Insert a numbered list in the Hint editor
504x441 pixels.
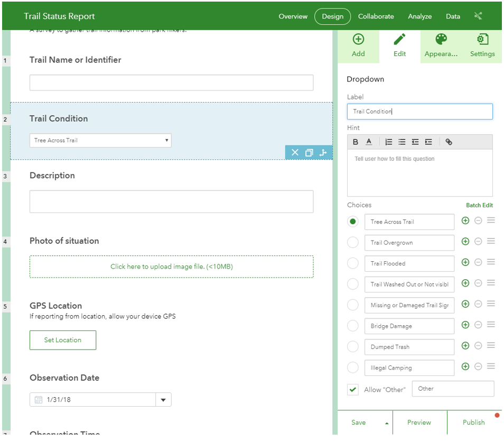[x=389, y=142]
